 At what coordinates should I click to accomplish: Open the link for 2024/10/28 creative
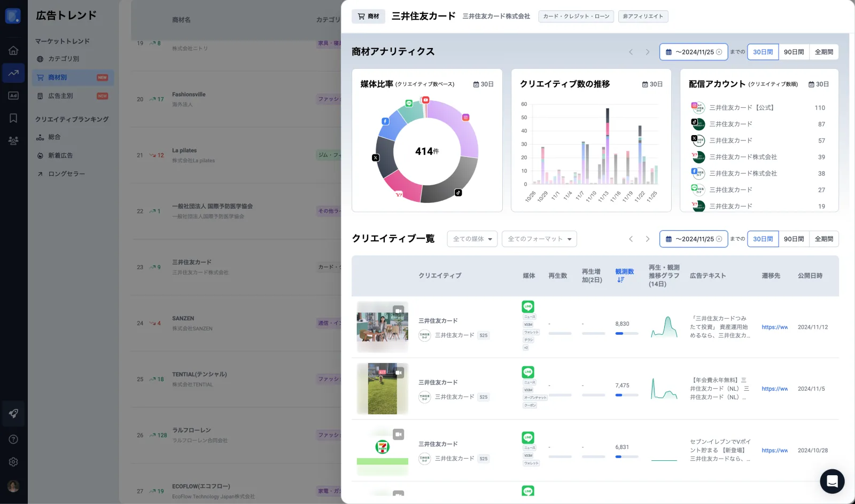click(x=774, y=451)
